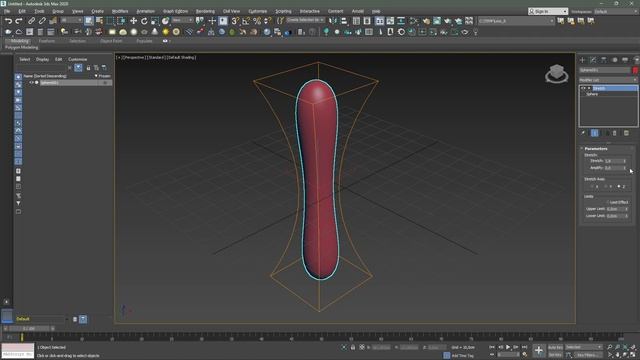640x360 pixels.
Task: Open the Sign In dropdown
Action: click(548, 11)
